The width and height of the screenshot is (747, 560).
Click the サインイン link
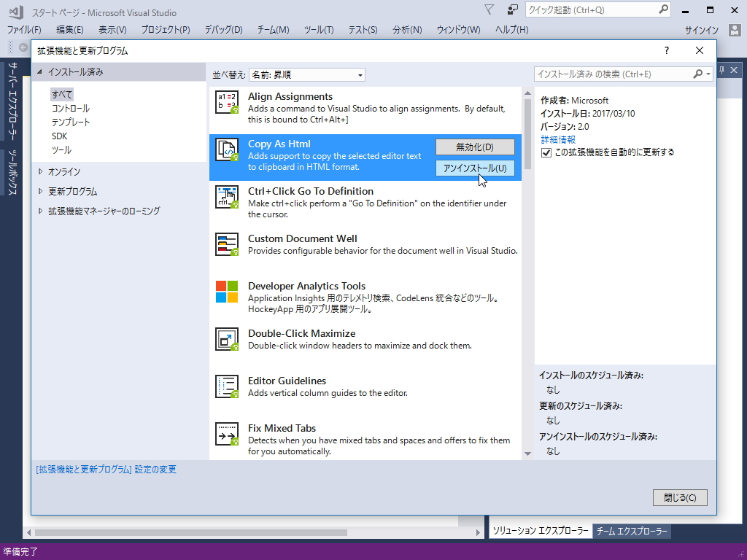click(701, 30)
